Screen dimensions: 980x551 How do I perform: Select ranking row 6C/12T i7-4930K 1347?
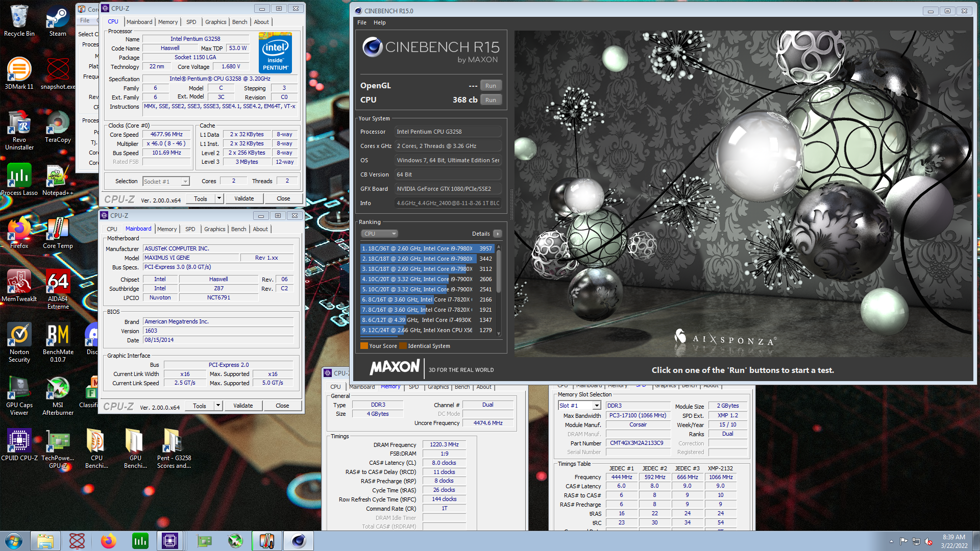pos(427,320)
